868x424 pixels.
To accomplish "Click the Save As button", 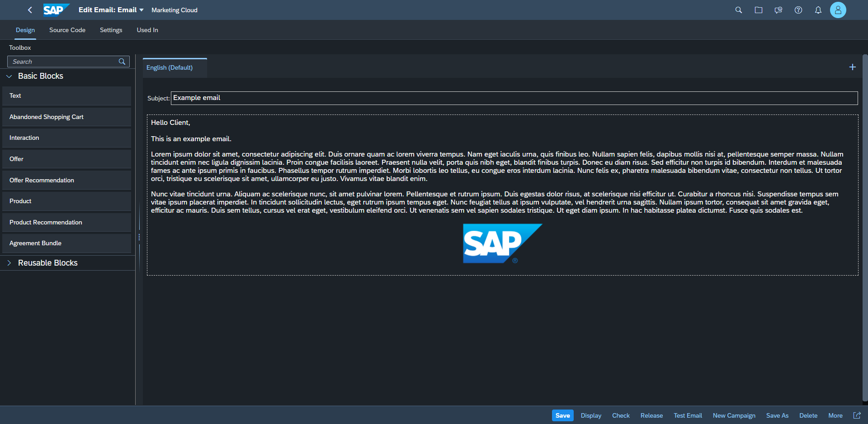I will click(778, 415).
